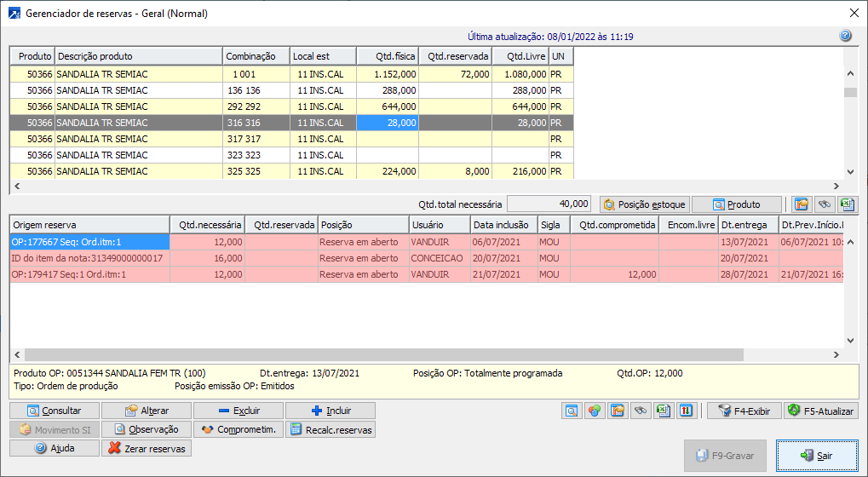The image size is (868, 477).
Task: Click the binoculars icon above reservations grid
Action: point(824,204)
